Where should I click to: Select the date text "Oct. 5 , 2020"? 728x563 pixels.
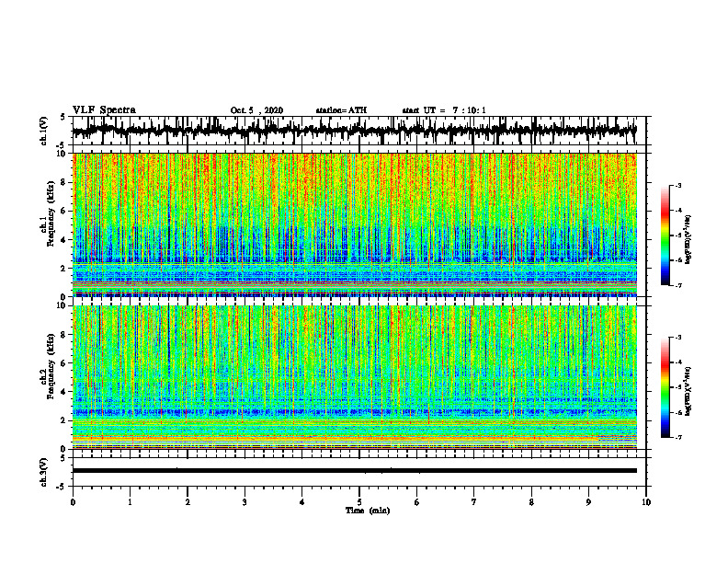(256, 110)
